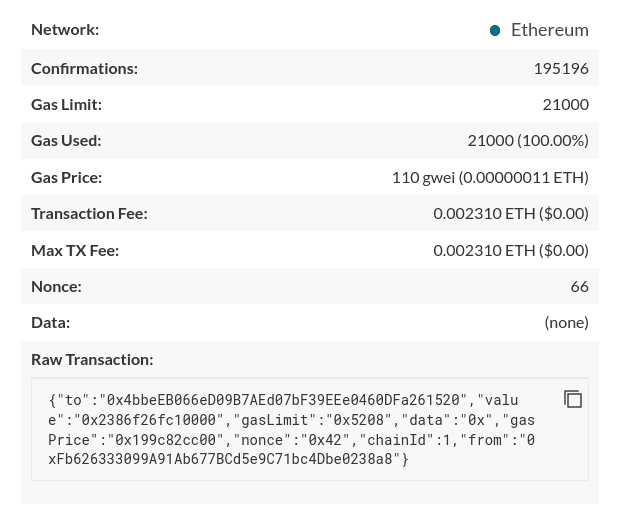Click the Confirmations label
Screen dimensions: 620x521
coord(85,68)
